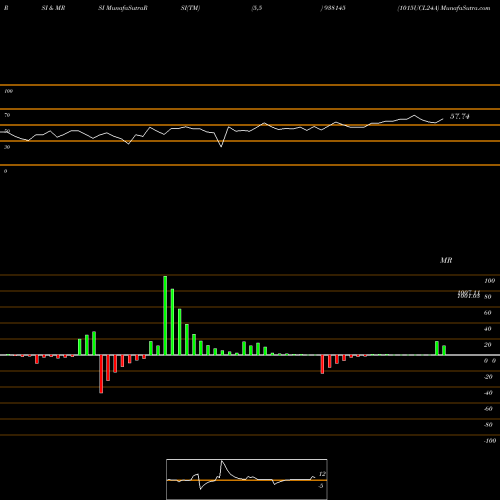Click the histogram axis label -100
Screen dimensions: 500x500
(490, 441)
